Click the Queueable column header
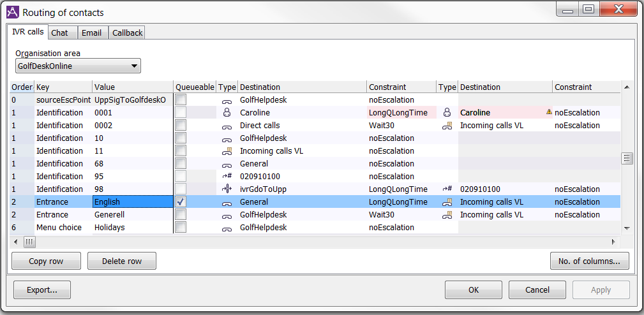644x315 pixels. tap(195, 87)
